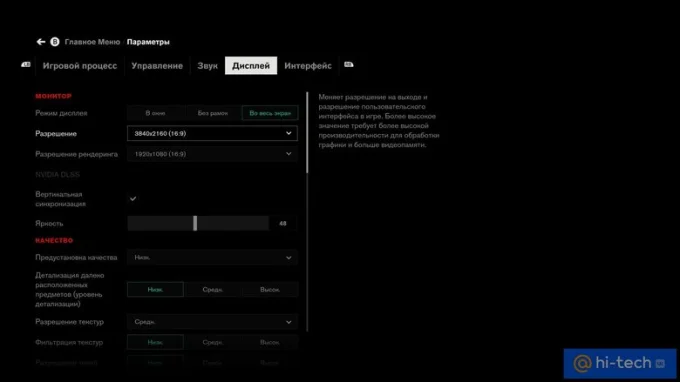
Task: Click the Яркость value 48
Action: tap(283, 223)
